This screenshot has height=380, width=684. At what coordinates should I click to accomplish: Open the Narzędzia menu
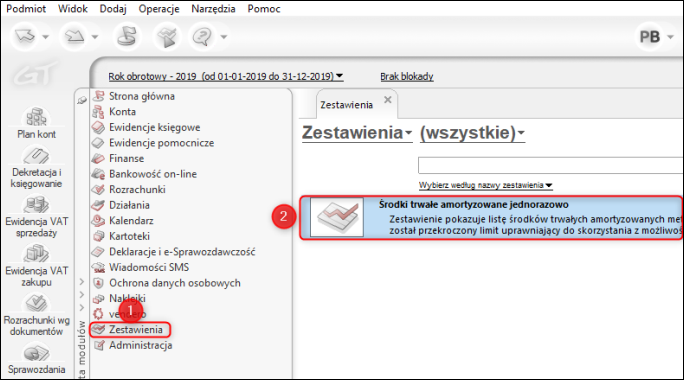pos(213,9)
